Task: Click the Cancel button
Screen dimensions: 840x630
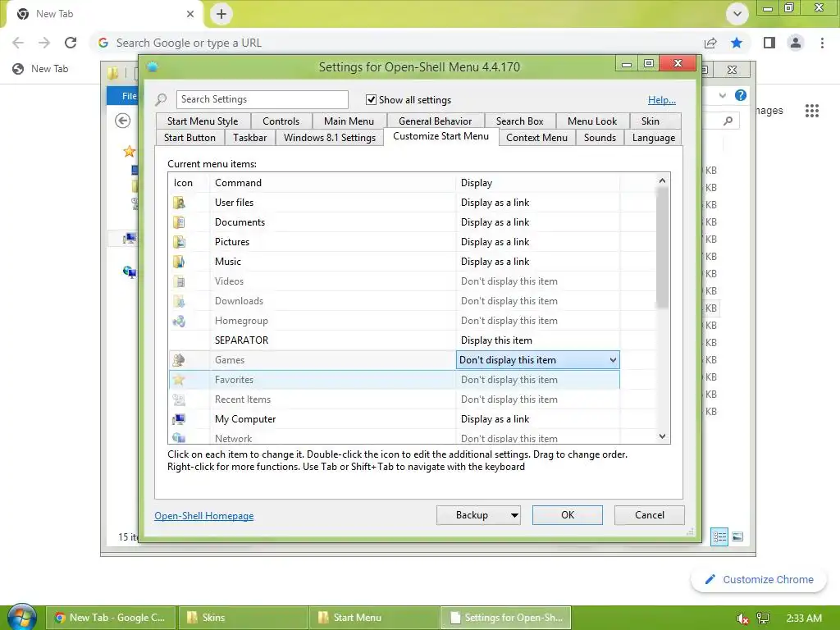Action: pos(650,515)
